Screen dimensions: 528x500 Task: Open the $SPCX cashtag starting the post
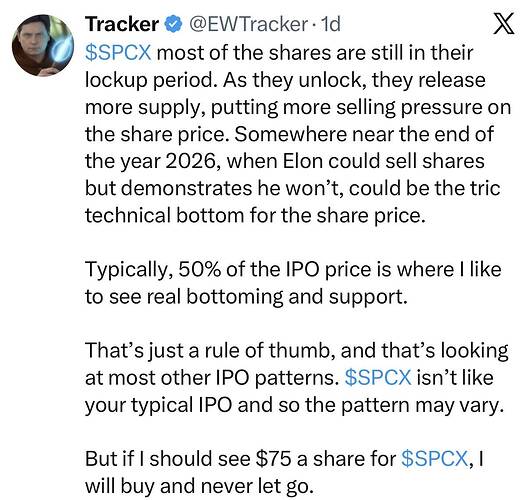118,53
